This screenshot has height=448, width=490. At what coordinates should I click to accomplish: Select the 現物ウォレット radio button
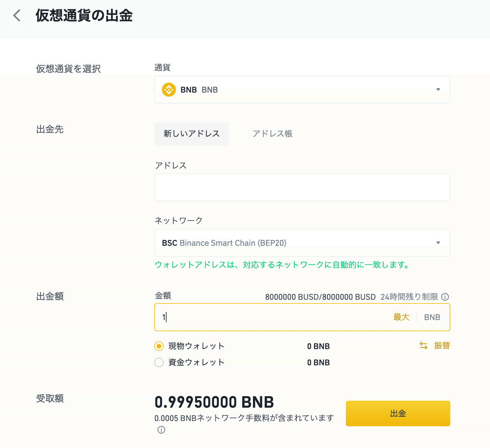click(159, 346)
